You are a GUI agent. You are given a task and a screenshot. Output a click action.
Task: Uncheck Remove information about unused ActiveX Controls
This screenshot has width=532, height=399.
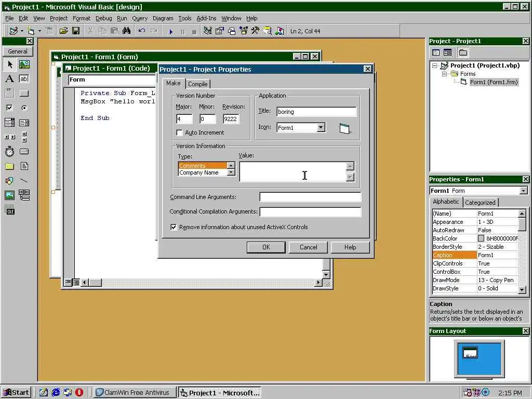click(x=174, y=227)
